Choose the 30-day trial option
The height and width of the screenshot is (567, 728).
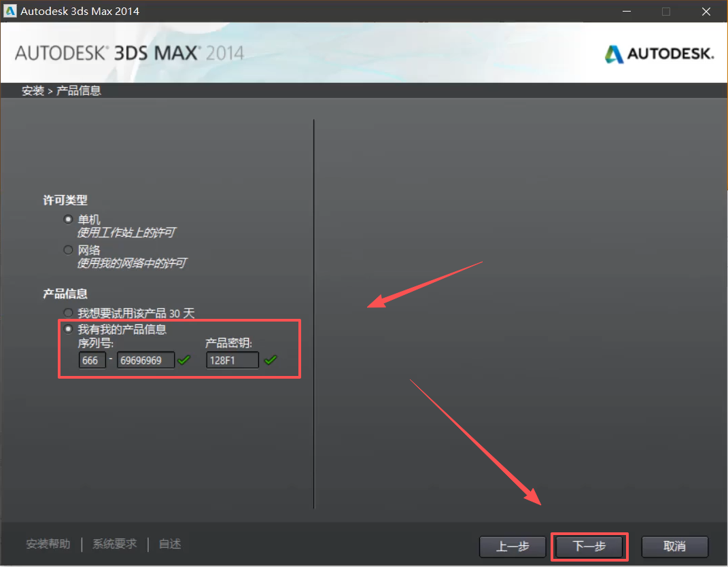[x=68, y=313]
